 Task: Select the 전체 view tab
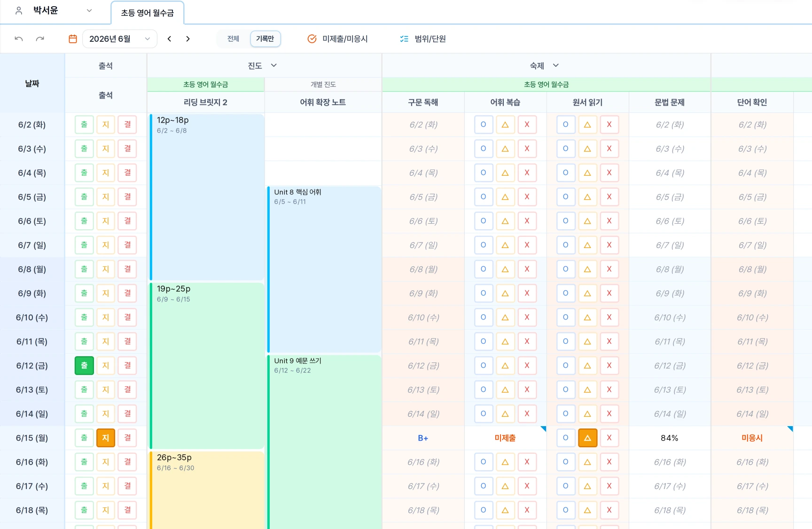pos(234,39)
